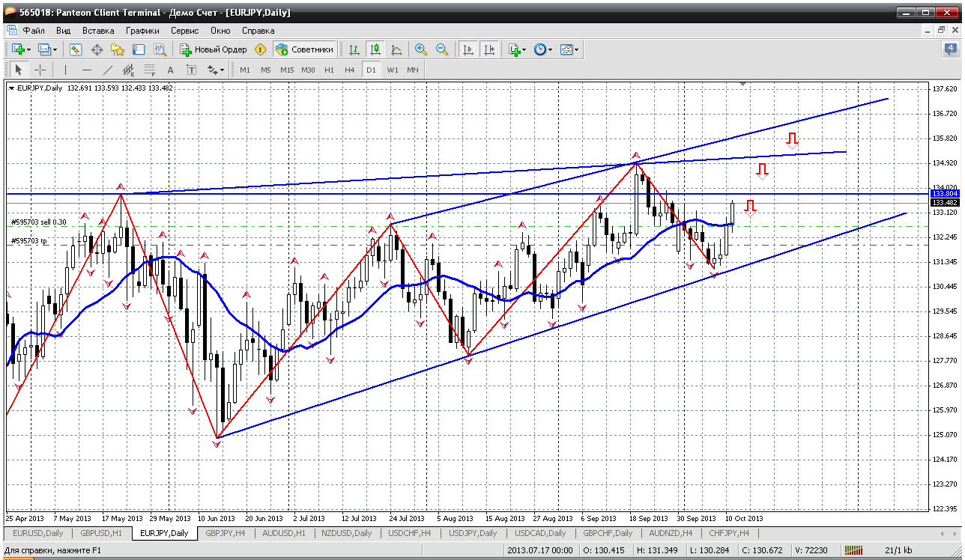The width and height of the screenshot is (965, 560).
Task: Switch chart to line chart mode
Action: [396, 49]
